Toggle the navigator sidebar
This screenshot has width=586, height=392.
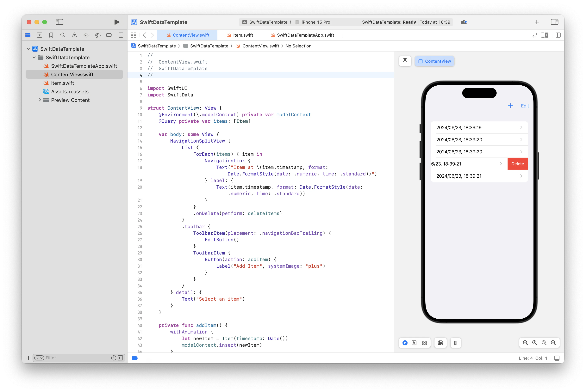(x=59, y=22)
